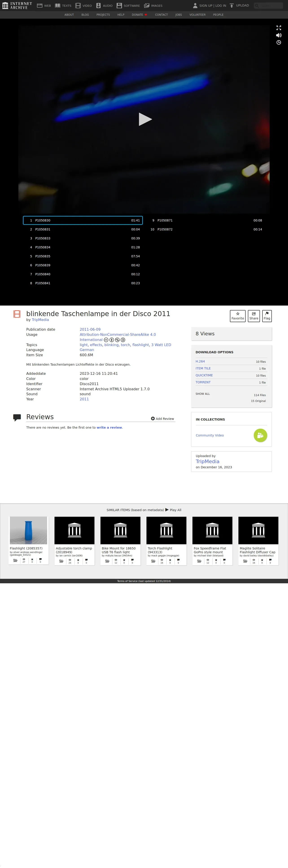Download the Item Tile file
This screenshot has width=288, height=868.
(x=203, y=369)
